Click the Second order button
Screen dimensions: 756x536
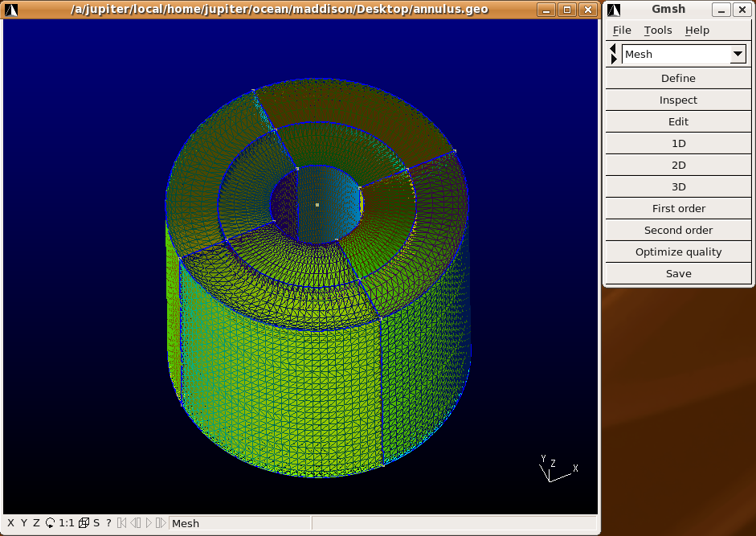pos(678,230)
